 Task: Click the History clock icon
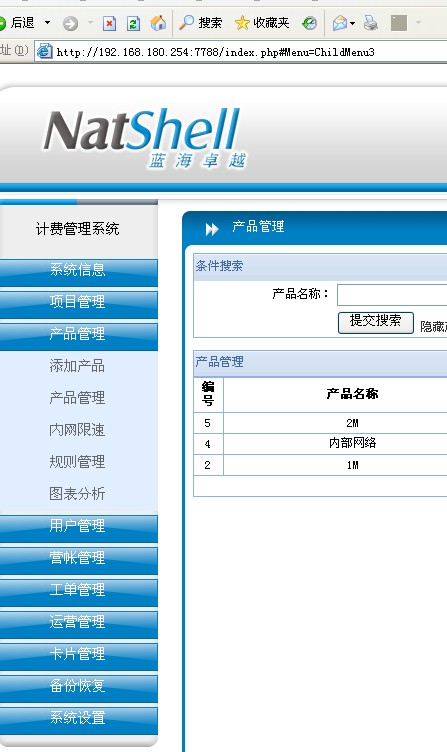309,23
